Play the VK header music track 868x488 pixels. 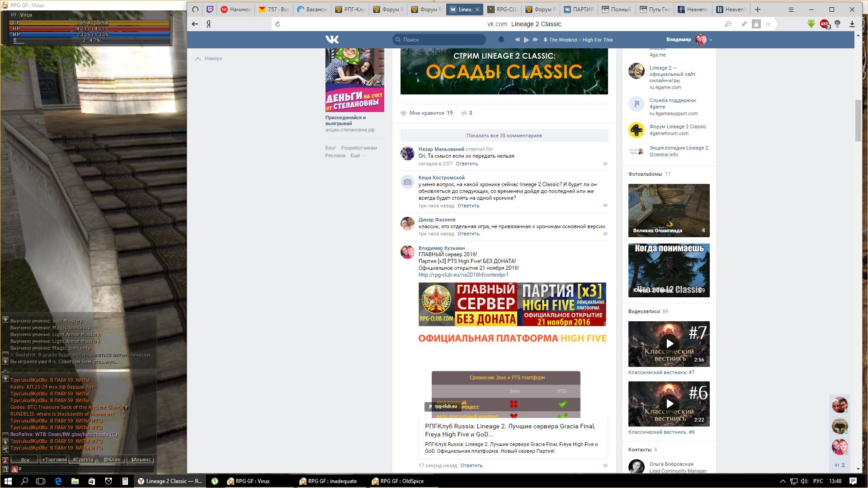(526, 40)
